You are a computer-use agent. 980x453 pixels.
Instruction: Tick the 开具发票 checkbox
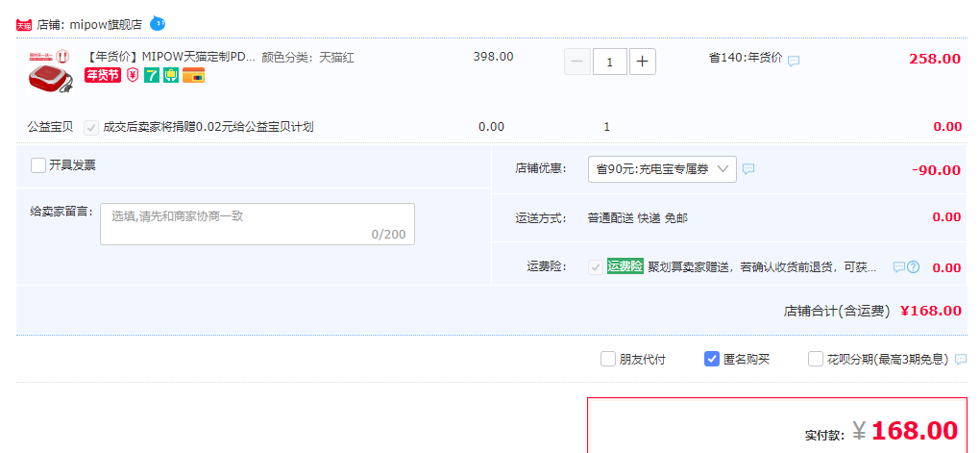click(38, 165)
